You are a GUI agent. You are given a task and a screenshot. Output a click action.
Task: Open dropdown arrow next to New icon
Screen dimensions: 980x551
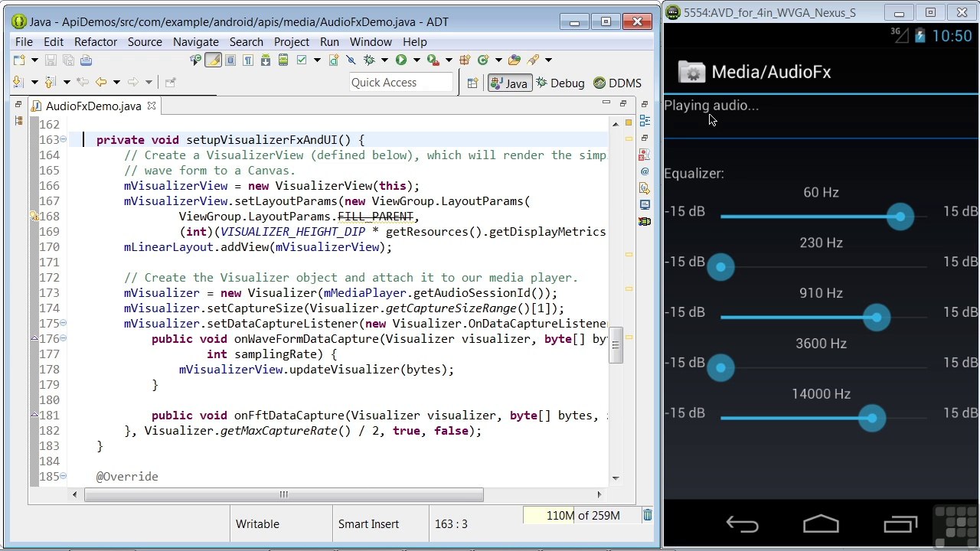tap(34, 60)
